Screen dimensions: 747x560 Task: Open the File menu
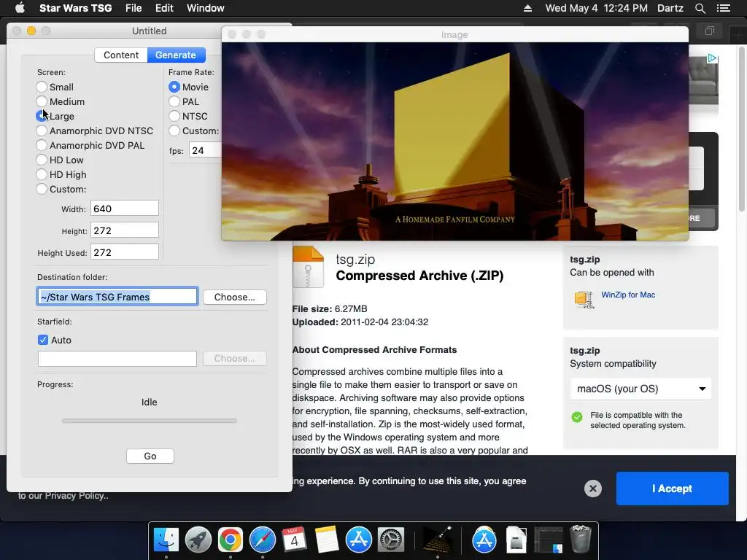click(133, 8)
